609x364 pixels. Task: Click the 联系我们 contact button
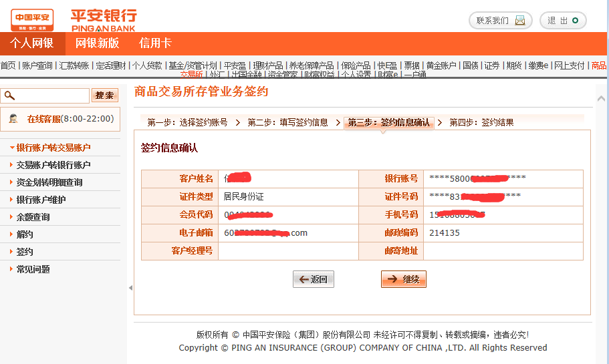pyautogui.click(x=500, y=20)
